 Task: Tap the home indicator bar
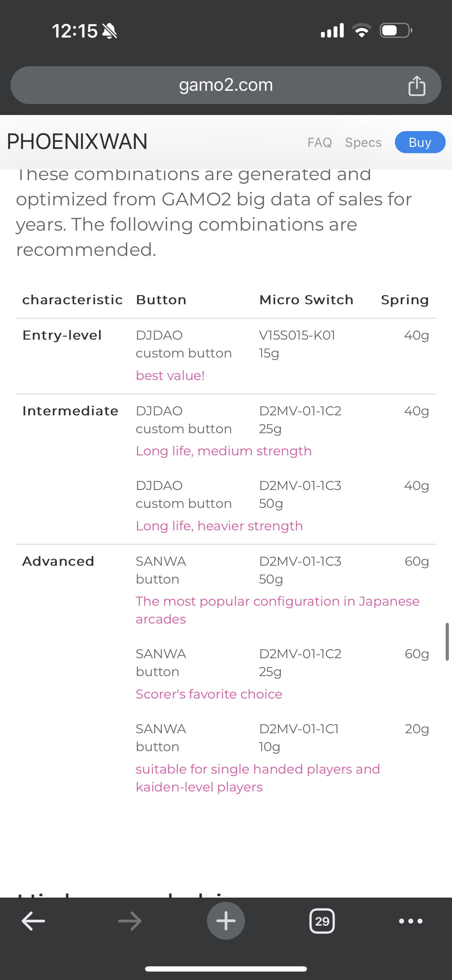(226, 968)
